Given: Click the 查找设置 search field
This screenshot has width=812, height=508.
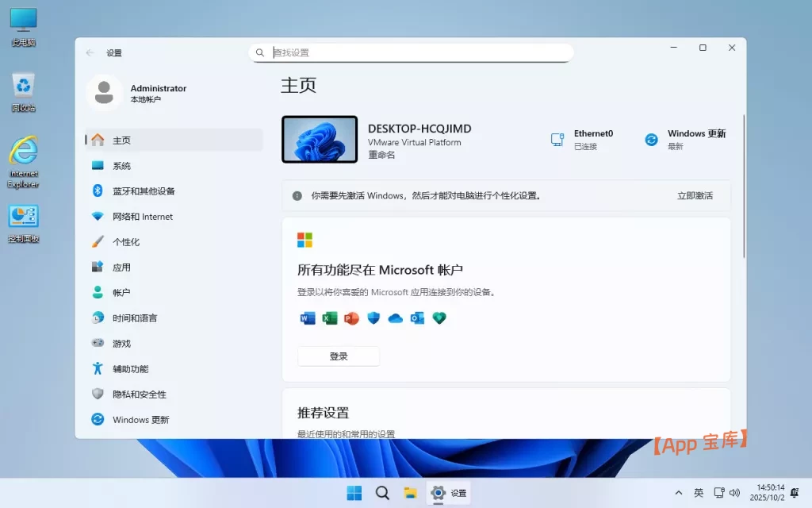Looking at the screenshot, I should point(411,52).
